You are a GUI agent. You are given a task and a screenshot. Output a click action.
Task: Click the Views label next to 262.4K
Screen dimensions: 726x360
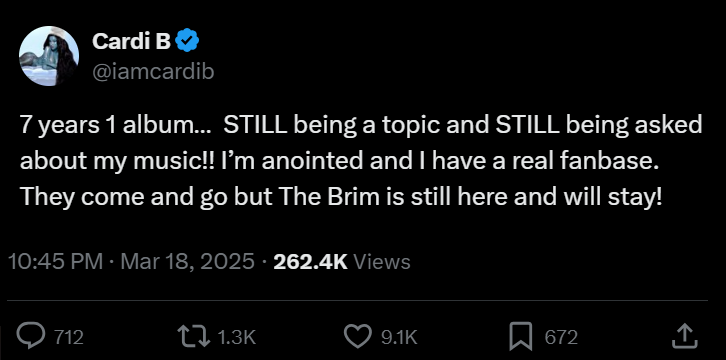(x=382, y=261)
